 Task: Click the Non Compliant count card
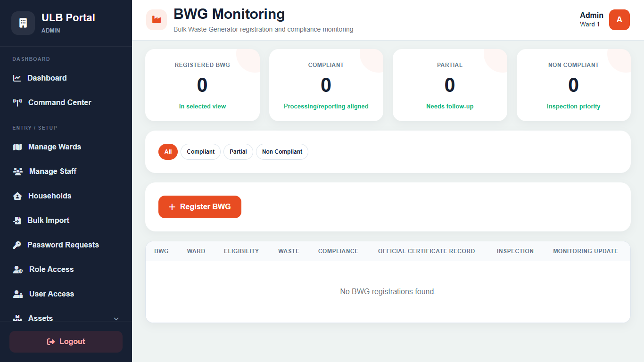tap(574, 85)
